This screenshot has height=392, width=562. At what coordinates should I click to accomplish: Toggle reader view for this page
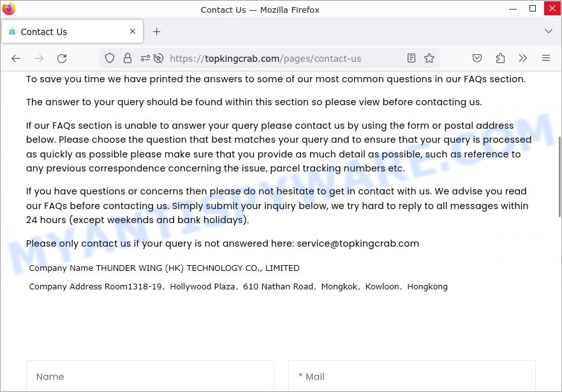coord(411,58)
